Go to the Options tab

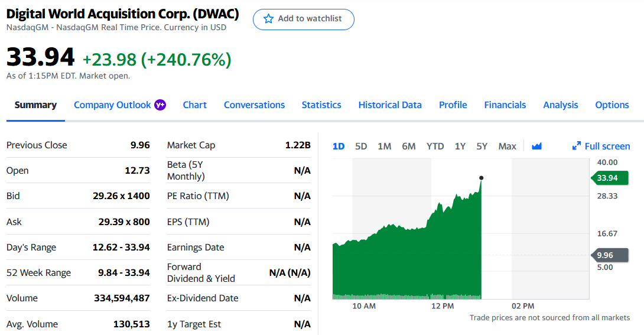pos(612,105)
